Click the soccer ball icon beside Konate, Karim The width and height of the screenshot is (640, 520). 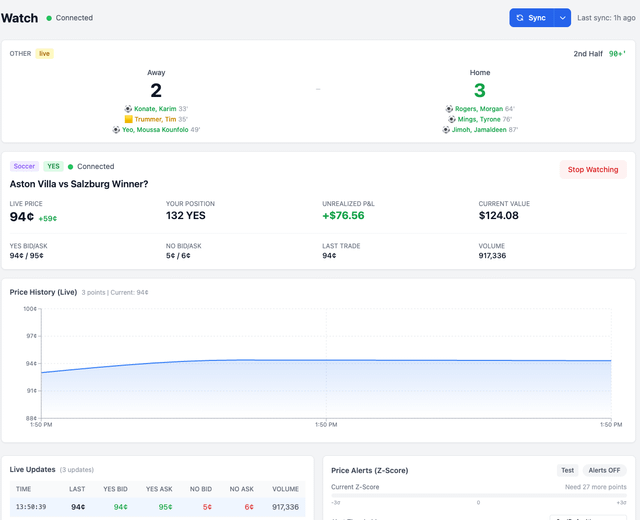click(128, 108)
